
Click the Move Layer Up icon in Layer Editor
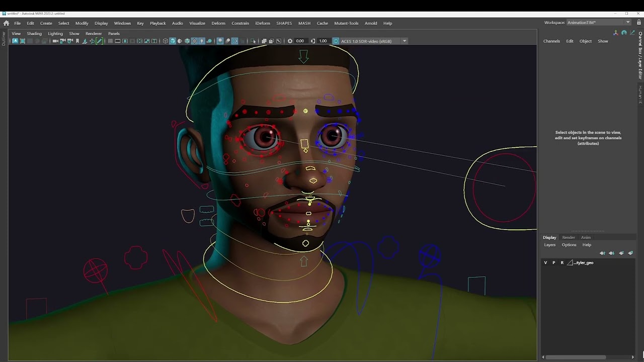tap(602, 253)
